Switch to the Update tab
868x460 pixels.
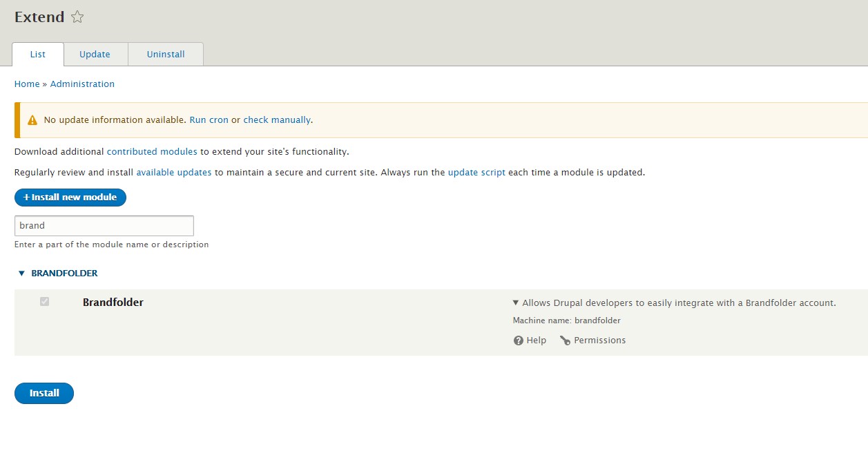click(95, 54)
